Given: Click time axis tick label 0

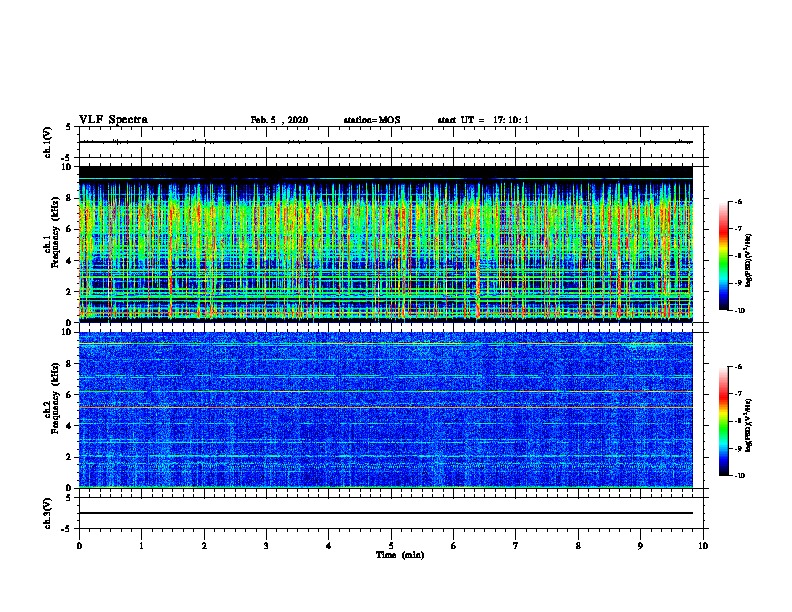Looking at the screenshot, I should pyautogui.click(x=79, y=546).
